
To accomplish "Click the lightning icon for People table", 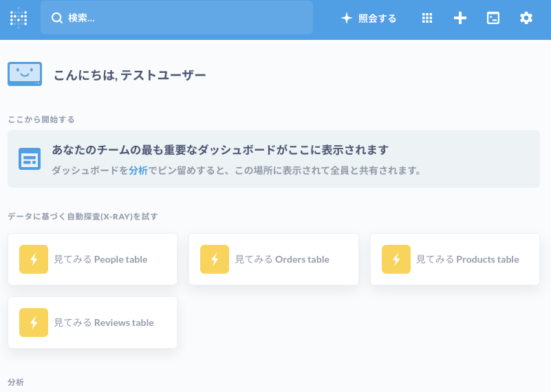I will 34,259.
